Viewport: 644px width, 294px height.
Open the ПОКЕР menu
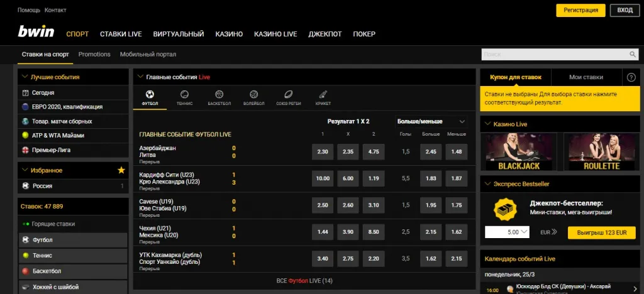364,34
